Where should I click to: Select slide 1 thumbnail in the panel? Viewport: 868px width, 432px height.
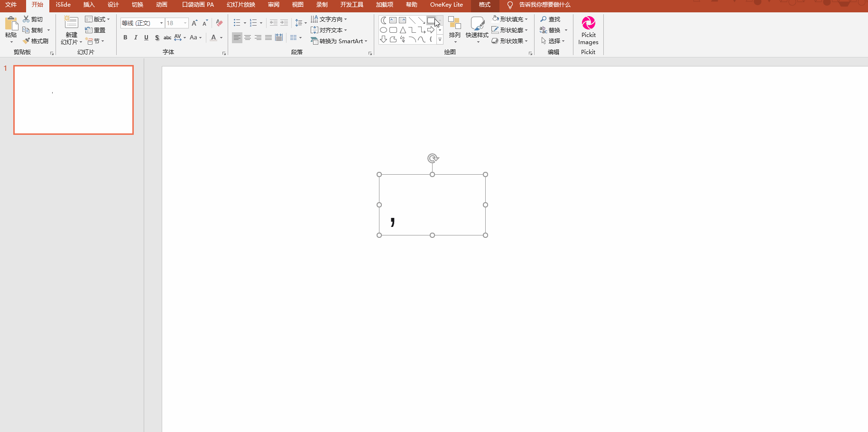pos(74,100)
